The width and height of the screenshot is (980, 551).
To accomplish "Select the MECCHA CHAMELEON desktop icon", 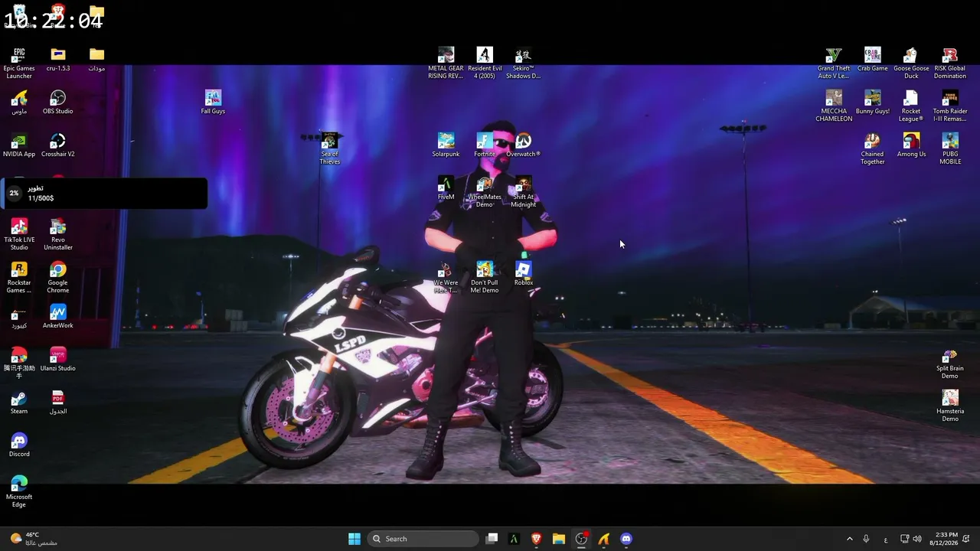I will point(834,106).
